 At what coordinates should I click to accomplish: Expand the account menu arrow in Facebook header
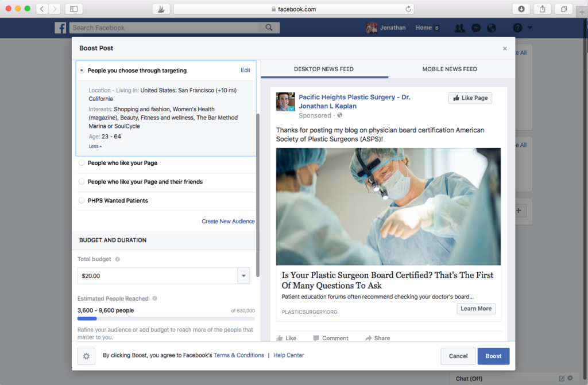click(529, 28)
